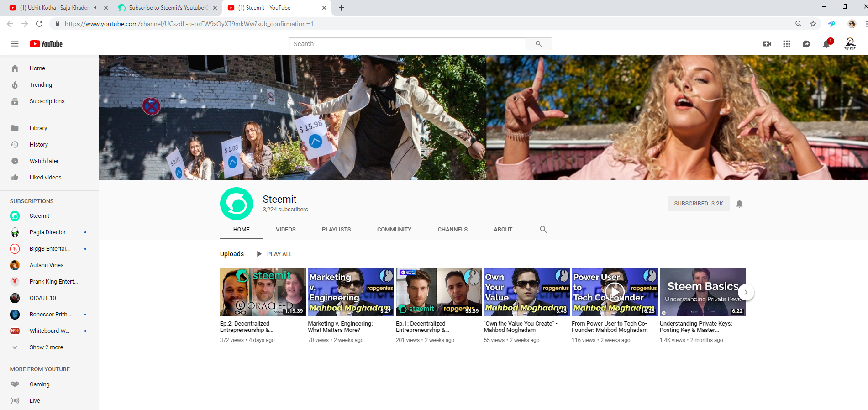Search within channel using magnifier icon

click(543, 230)
